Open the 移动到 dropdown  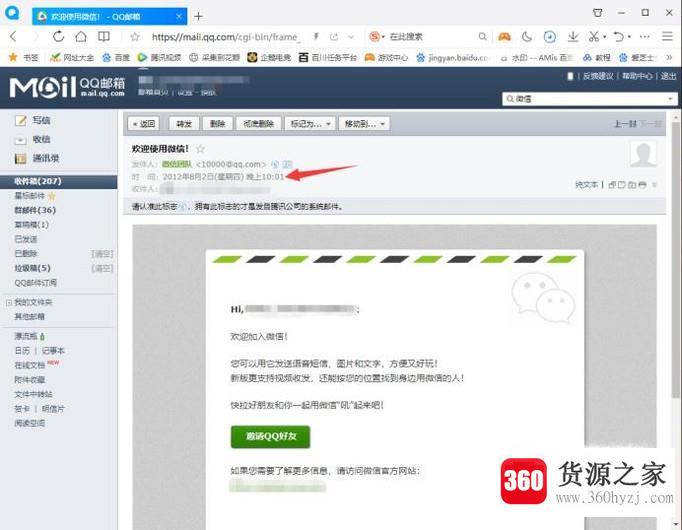tap(364, 124)
